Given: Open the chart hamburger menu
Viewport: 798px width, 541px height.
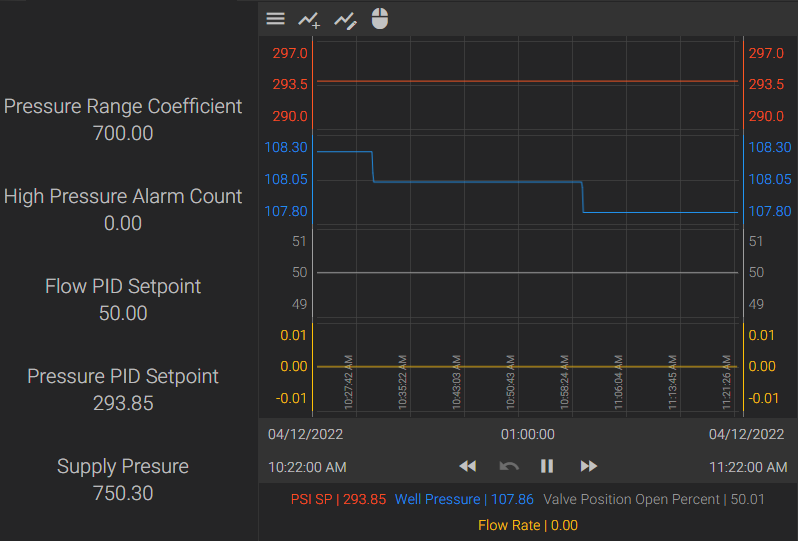Looking at the screenshot, I should [275, 19].
